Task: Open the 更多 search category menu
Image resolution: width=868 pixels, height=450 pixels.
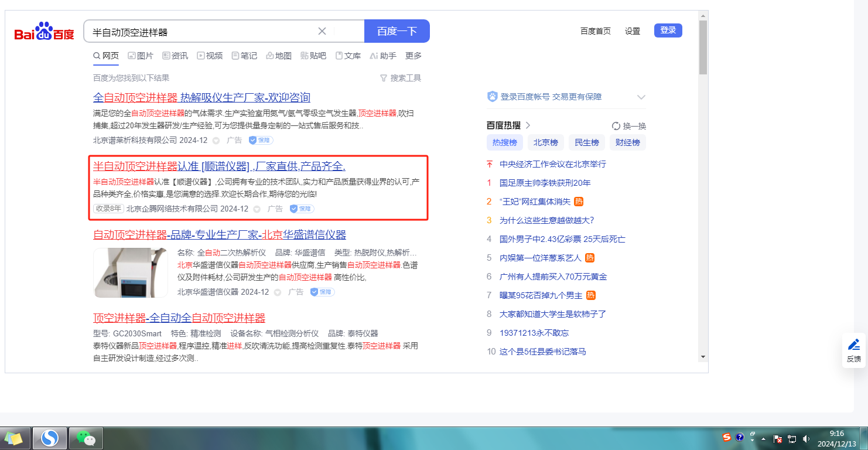Action: click(414, 56)
